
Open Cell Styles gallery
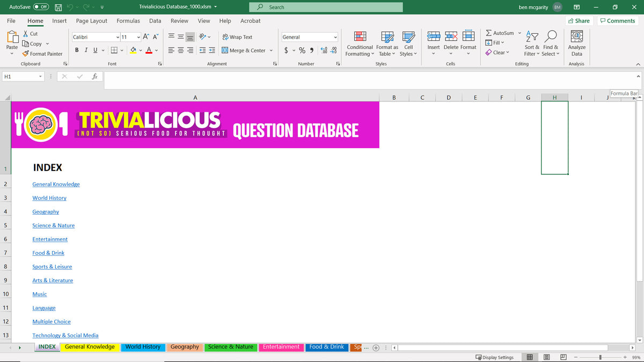[x=408, y=43]
